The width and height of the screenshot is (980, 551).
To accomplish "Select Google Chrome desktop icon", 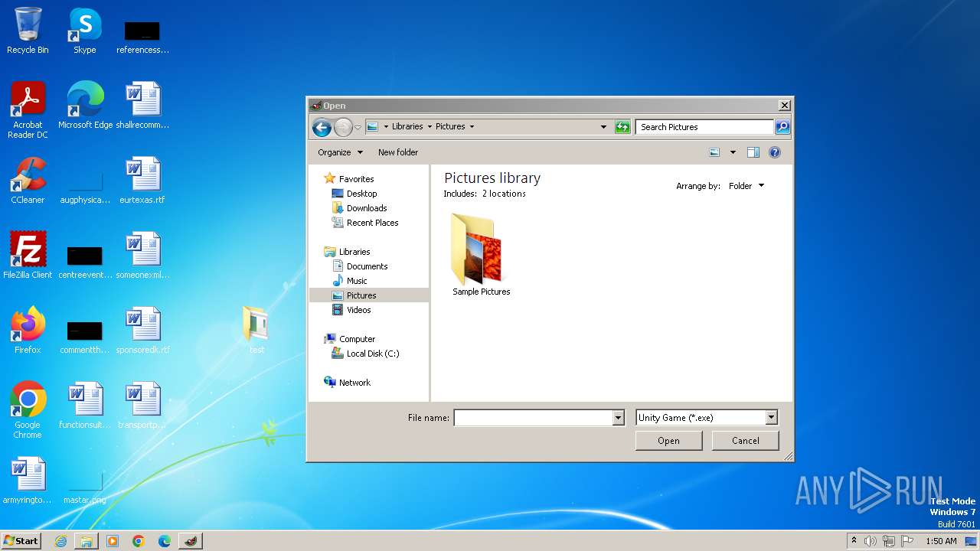I will coord(28,410).
